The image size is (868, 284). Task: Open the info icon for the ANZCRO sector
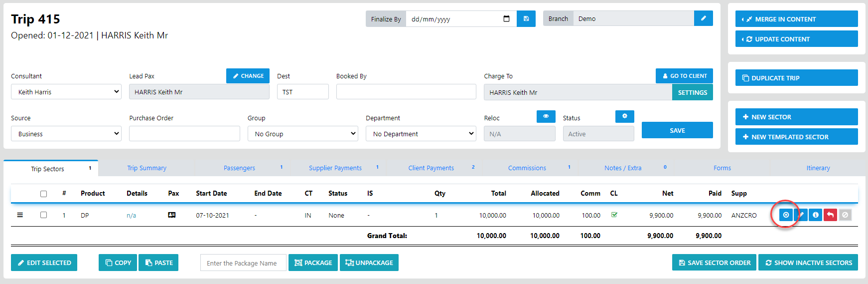[816, 215]
